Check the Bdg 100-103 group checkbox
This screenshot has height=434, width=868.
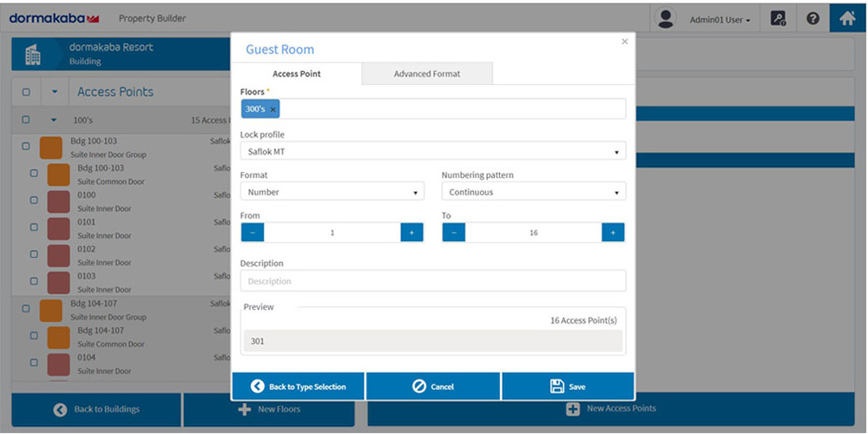(26, 146)
